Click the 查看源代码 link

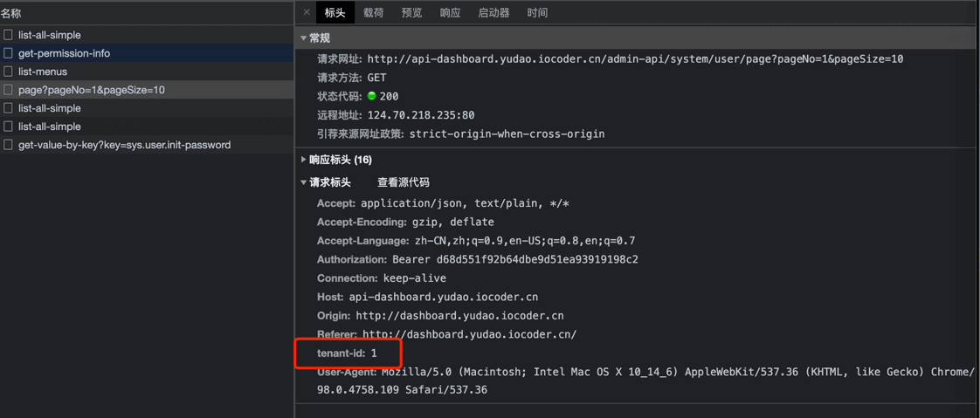403,182
